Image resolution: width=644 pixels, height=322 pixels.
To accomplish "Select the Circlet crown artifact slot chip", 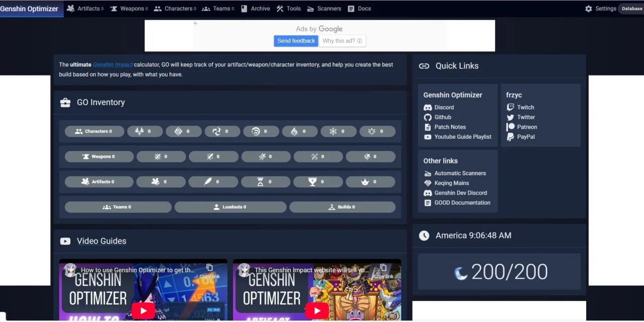I will click(x=370, y=182).
